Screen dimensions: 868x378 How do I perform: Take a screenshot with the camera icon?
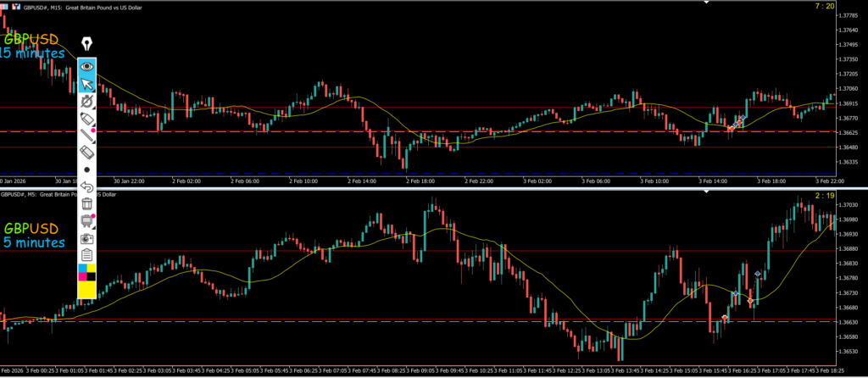click(86, 238)
